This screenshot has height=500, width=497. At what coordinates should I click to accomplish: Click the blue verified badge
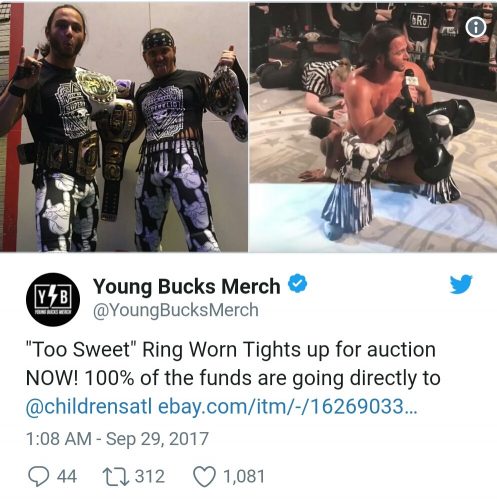(297, 284)
